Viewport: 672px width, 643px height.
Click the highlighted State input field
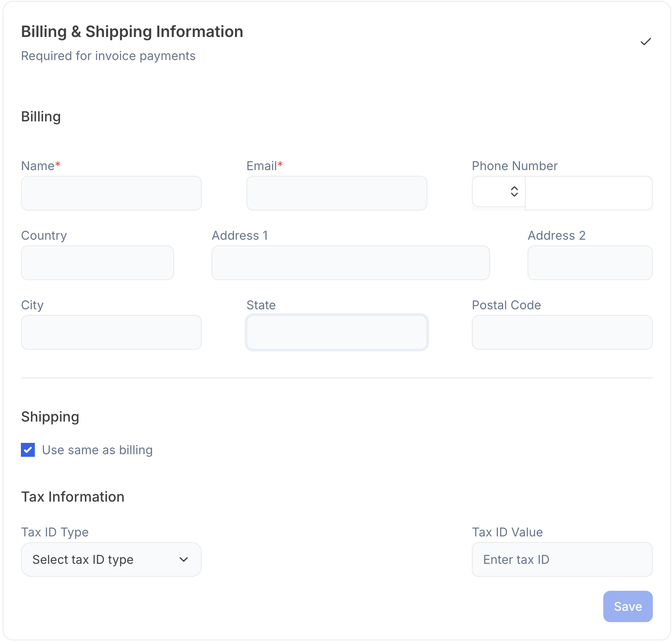(x=336, y=332)
